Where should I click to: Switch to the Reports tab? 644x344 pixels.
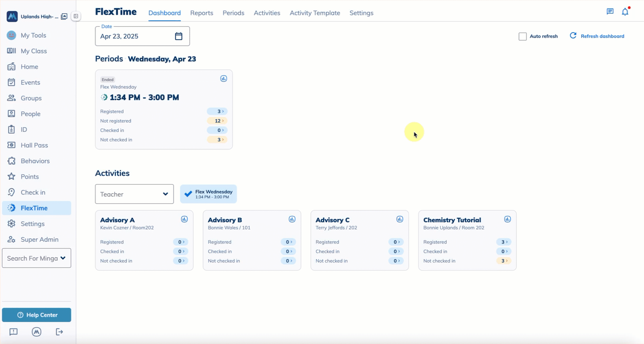201,13
